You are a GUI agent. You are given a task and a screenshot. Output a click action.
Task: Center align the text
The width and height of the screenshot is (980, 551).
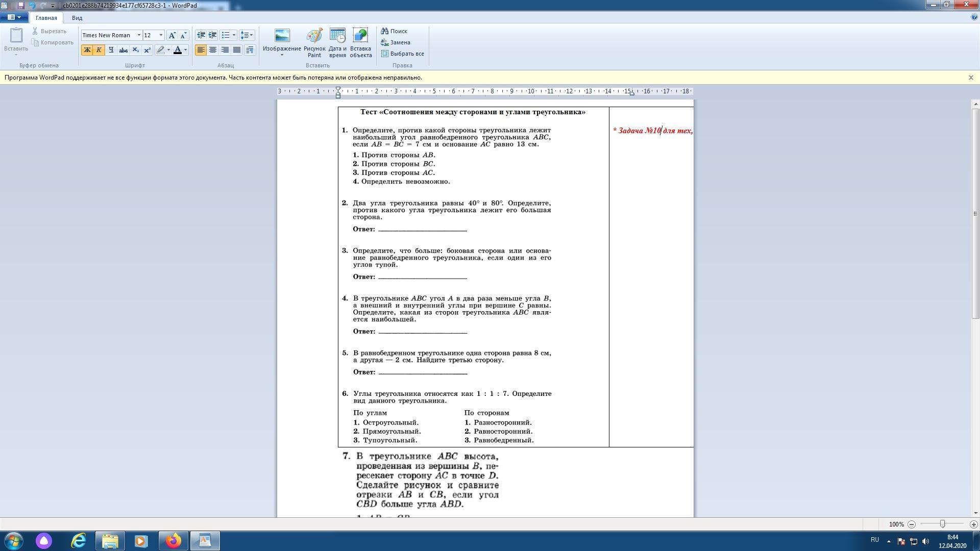[x=213, y=50]
